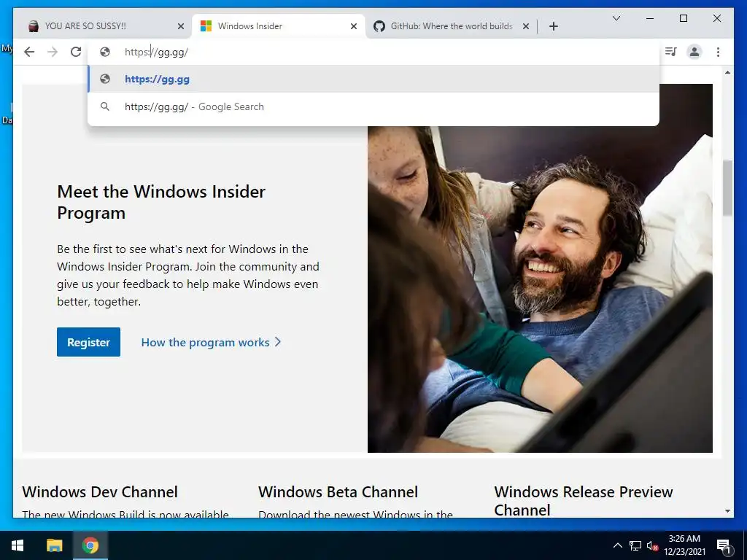Image resolution: width=747 pixels, height=560 pixels.
Task: Click the Register button
Action: pos(88,342)
